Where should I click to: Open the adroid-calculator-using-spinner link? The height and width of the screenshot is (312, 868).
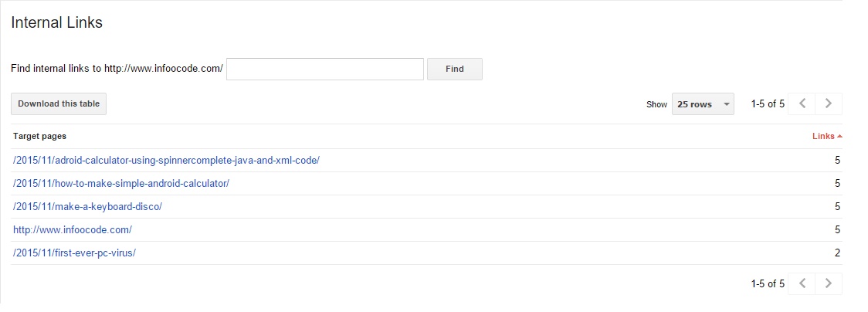point(166,161)
